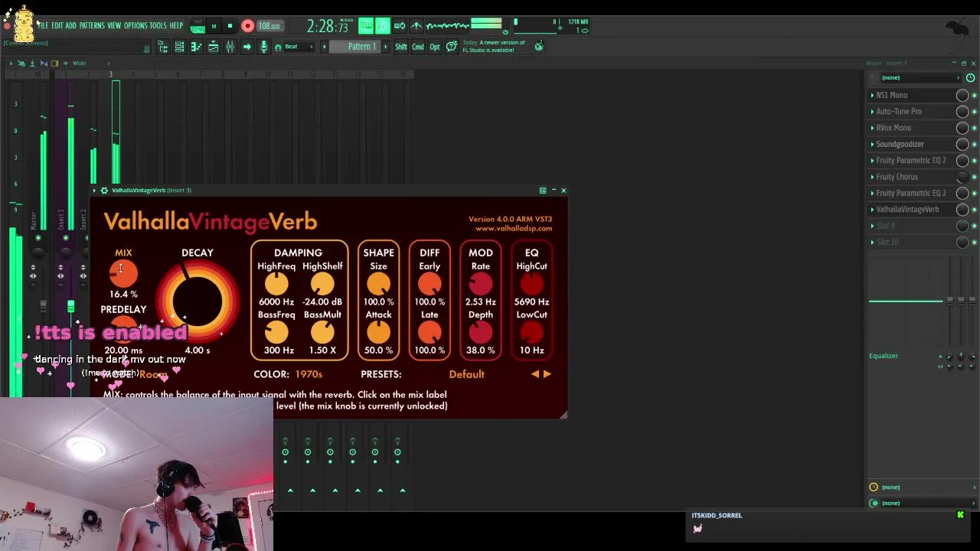Click the speech bubble icon after Opt
This screenshot has width=980, height=551.
[x=452, y=47]
